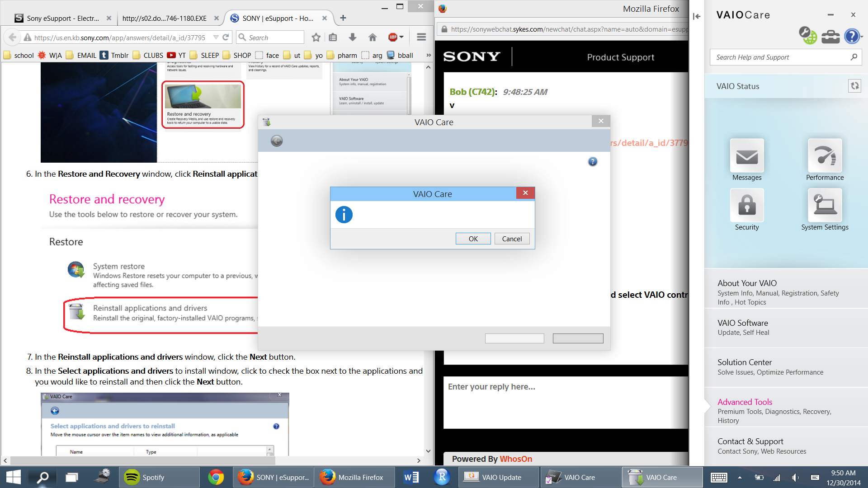Screen dimensions: 868x488
Task: Show more bookmarks chevron
Action: pos(428,55)
